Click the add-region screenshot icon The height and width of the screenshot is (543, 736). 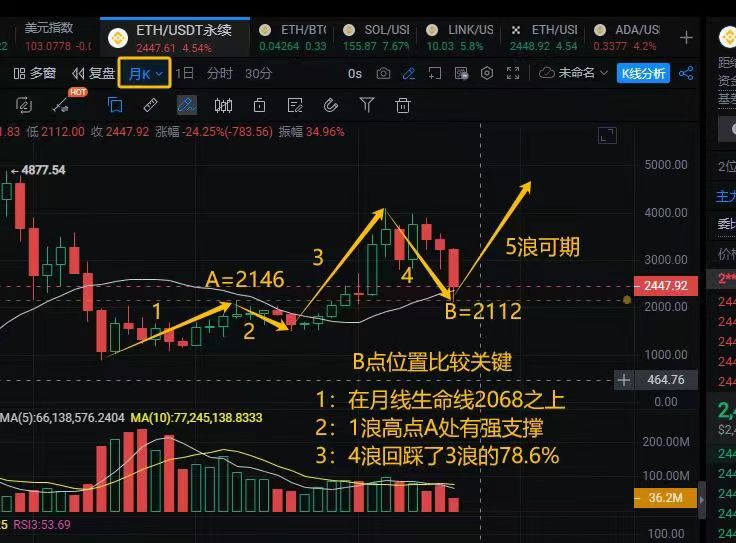435,73
